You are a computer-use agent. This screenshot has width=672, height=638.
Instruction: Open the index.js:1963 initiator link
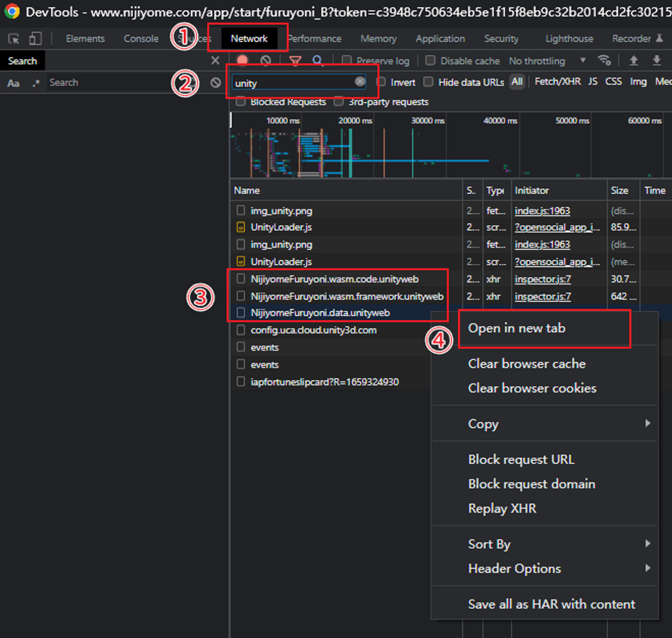click(x=542, y=211)
